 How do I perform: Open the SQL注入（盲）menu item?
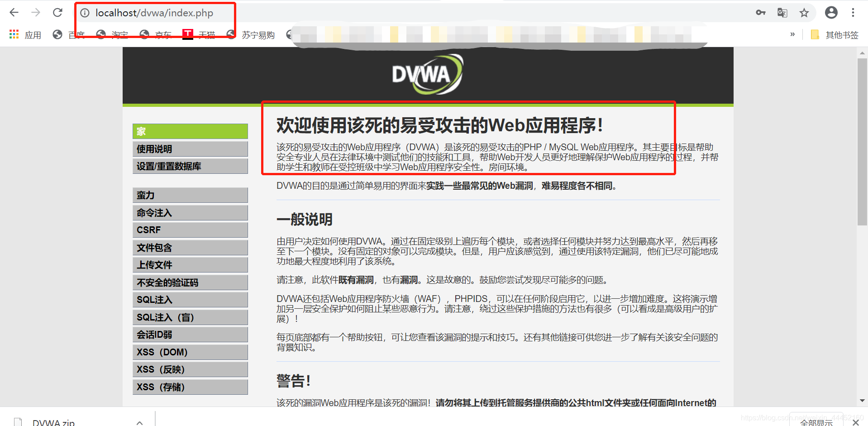coord(190,317)
